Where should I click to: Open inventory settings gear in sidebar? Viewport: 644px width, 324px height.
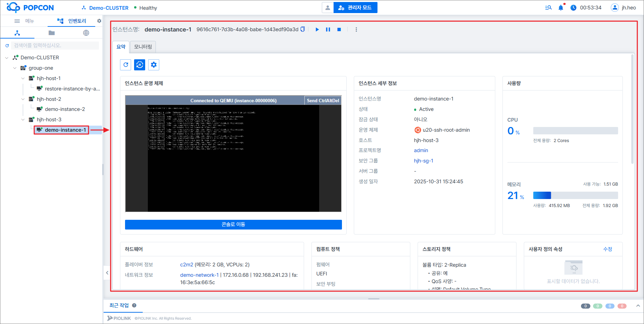point(99,21)
